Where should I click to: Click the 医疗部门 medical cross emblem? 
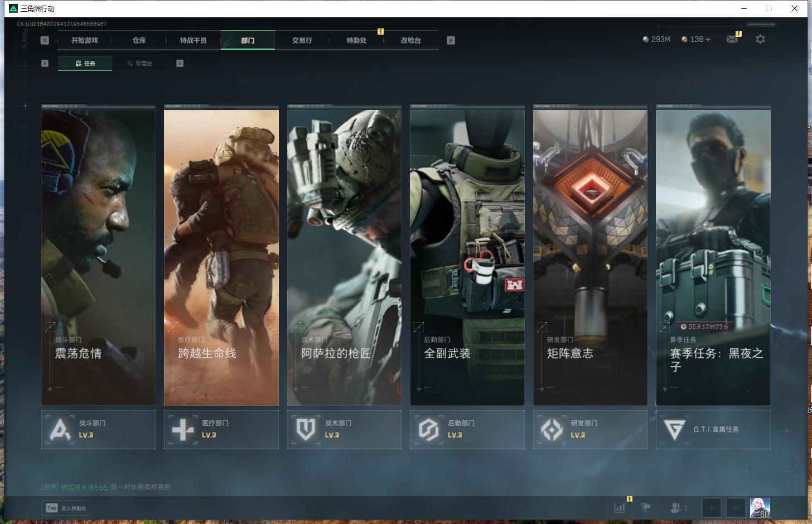coord(183,430)
